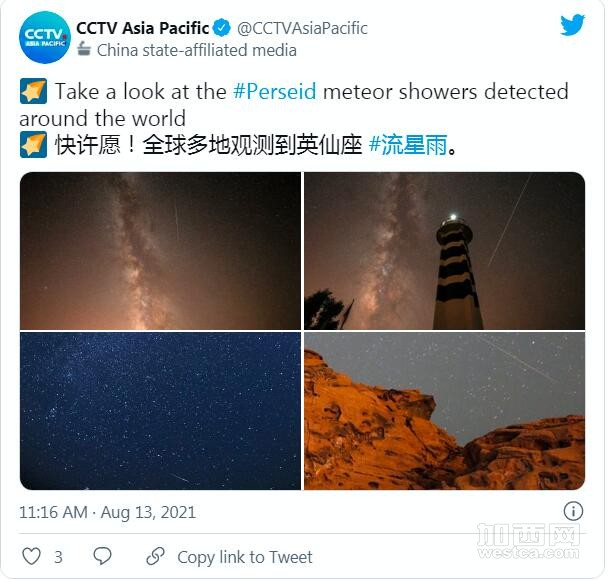Open the CCTV Asia Pacific profile avatar
Image resolution: width=609 pixels, height=581 pixels.
point(45,37)
